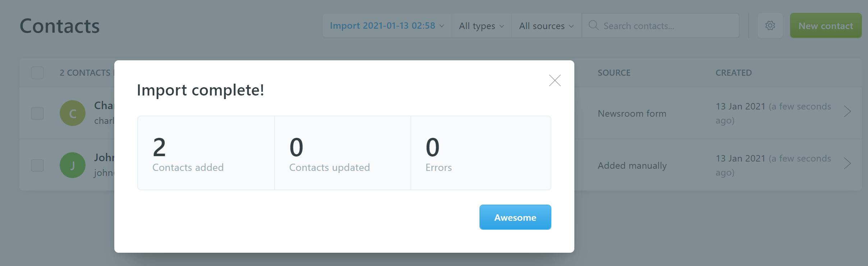This screenshot has height=266, width=868.
Task: Close the Import complete dialog with X
Action: tap(555, 80)
